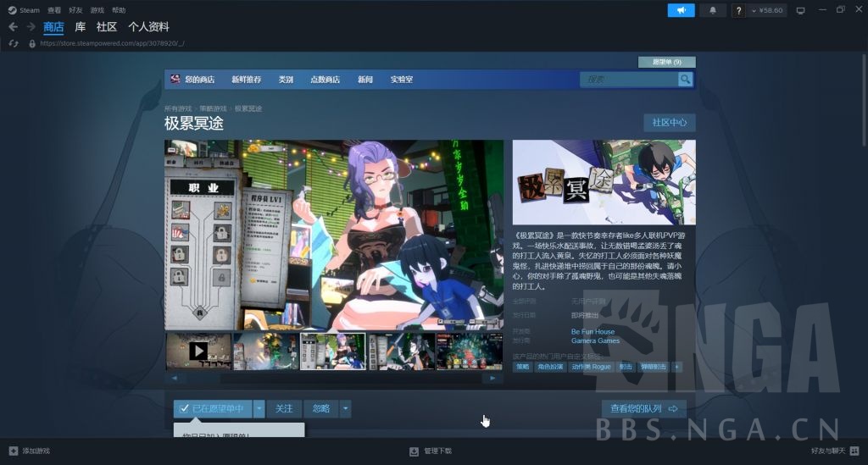The width and height of the screenshot is (868, 465).
Task: Open 查看您的队列 button
Action: (x=644, y=408)
